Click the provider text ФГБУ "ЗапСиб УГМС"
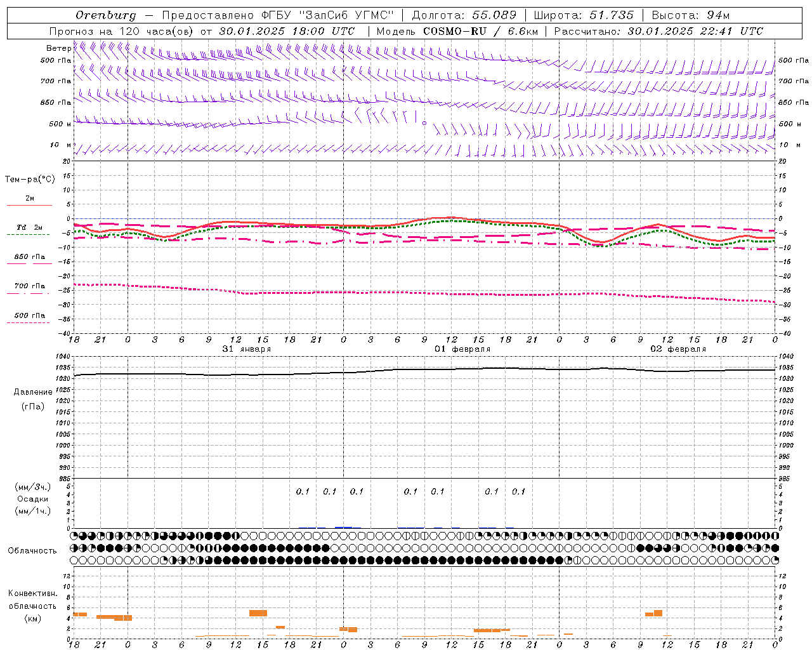 coord(328,15)
